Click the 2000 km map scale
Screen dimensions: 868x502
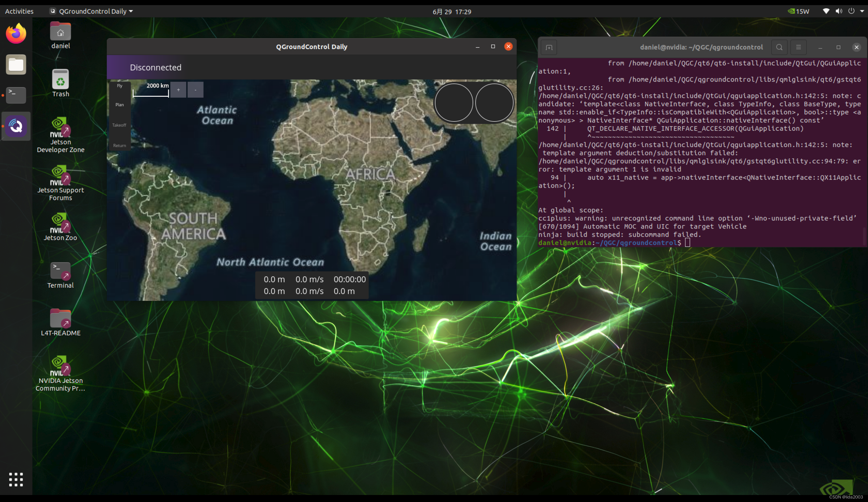151,89
